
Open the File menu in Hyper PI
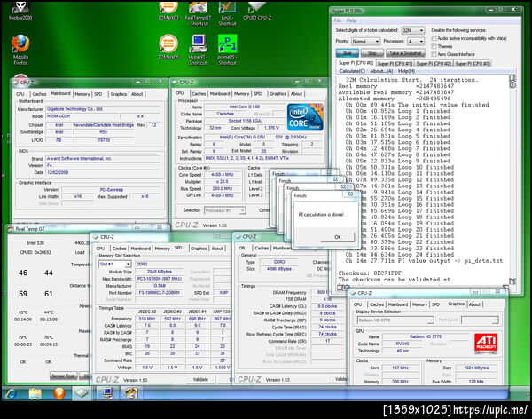[x=338, y=20]
